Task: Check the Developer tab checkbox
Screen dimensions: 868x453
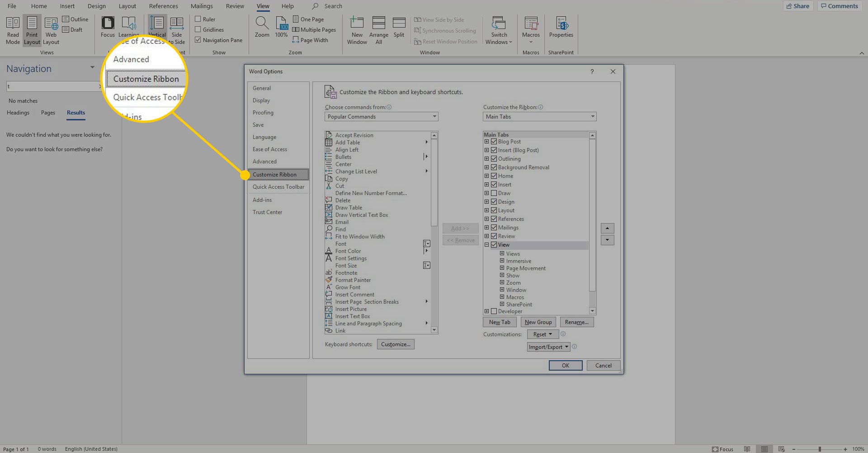Action: click(x=494, y=311)
